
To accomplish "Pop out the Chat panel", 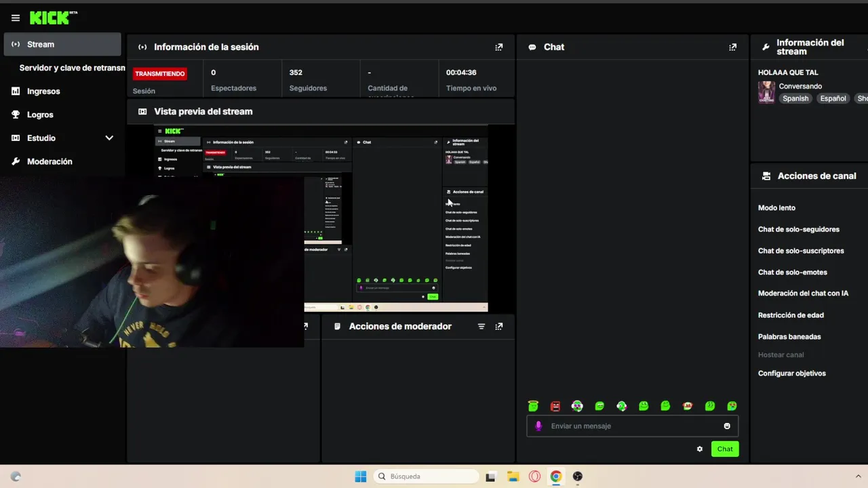I will coord(732,47).
